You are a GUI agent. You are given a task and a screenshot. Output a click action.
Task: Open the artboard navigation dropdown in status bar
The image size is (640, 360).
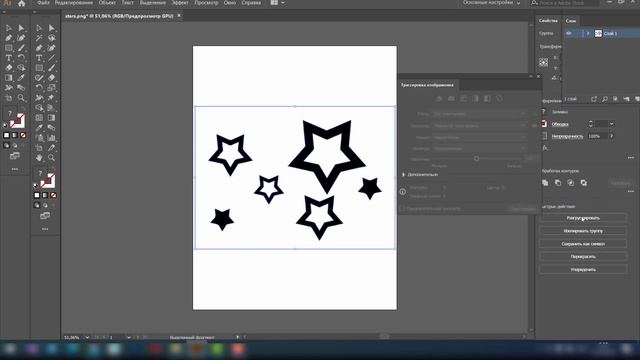pos(129,338)
